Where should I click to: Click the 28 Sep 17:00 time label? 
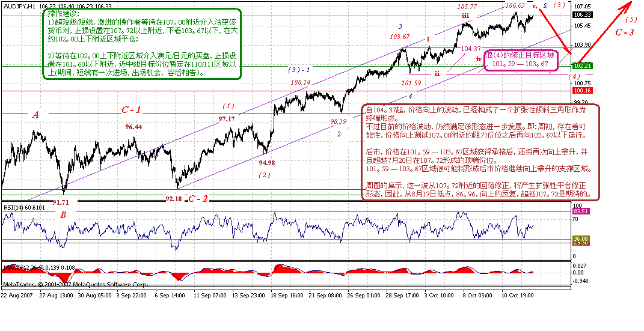coord(402,295)
